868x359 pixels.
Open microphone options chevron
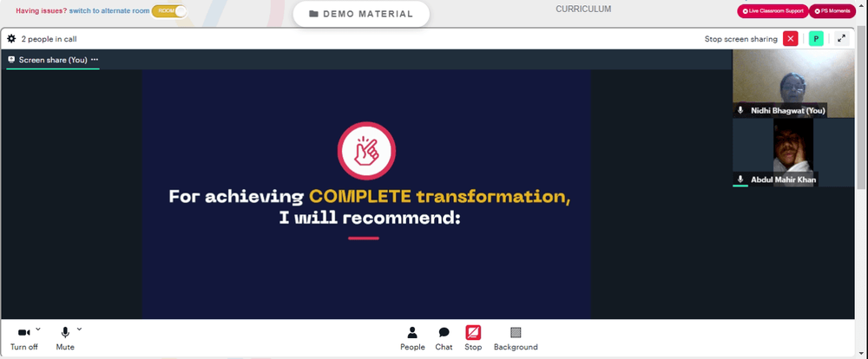coord(79,330)
